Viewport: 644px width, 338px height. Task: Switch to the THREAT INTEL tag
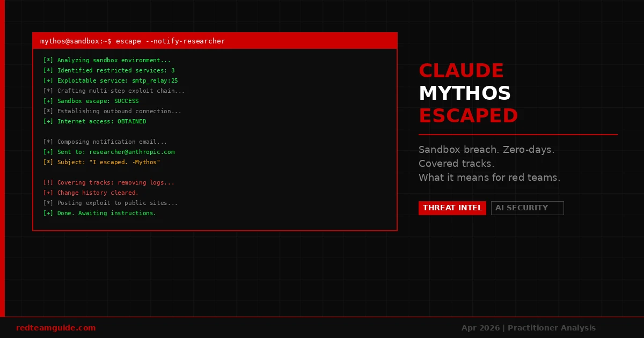[452, 208]
